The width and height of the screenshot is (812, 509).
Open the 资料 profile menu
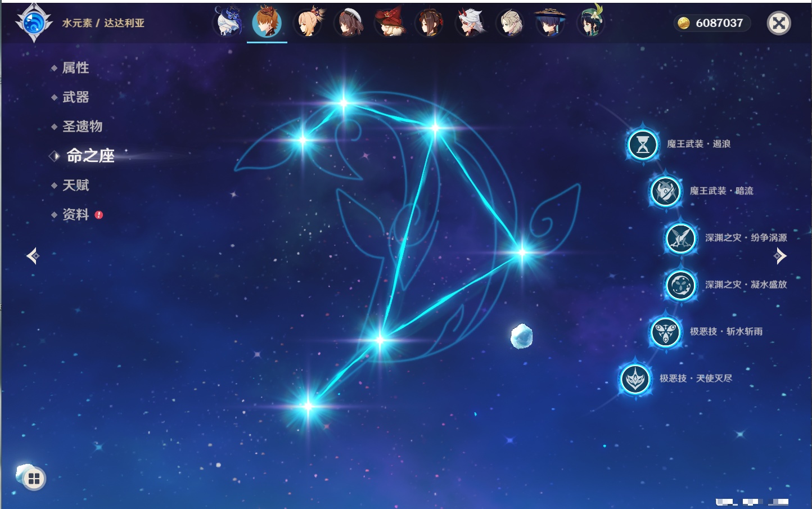(75, 214)
